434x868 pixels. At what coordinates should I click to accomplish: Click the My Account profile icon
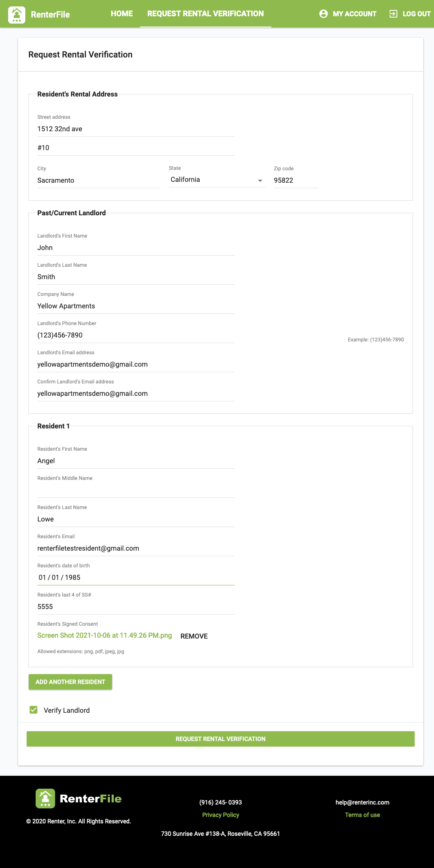324,14
